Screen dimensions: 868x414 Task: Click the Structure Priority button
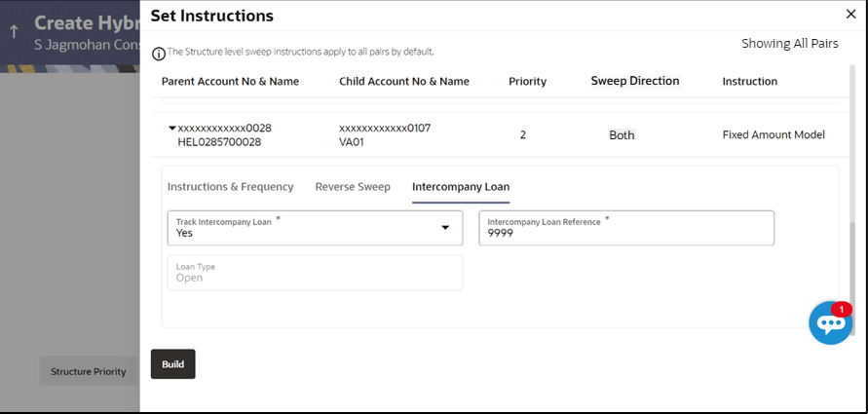pos(89,371)
